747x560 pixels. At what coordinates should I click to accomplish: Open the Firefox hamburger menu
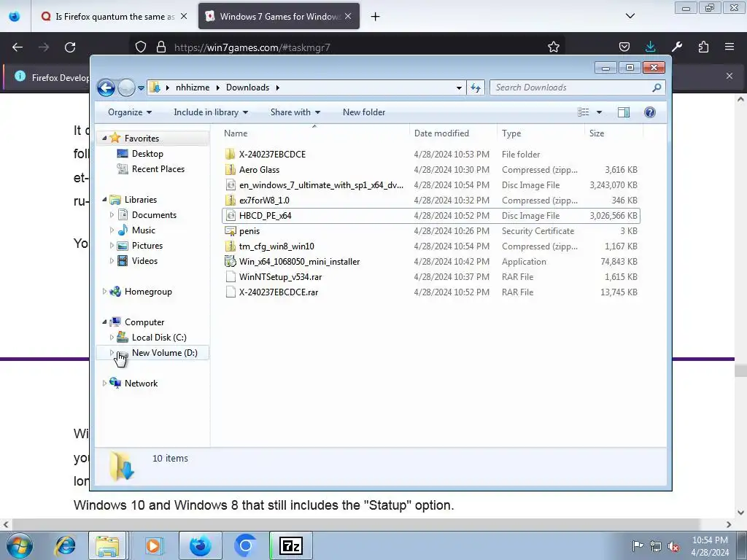point(729,47)
